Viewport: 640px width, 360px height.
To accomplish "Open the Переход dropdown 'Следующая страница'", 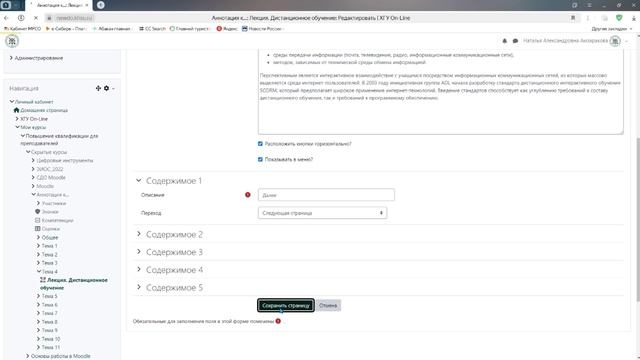I will 322,213.
